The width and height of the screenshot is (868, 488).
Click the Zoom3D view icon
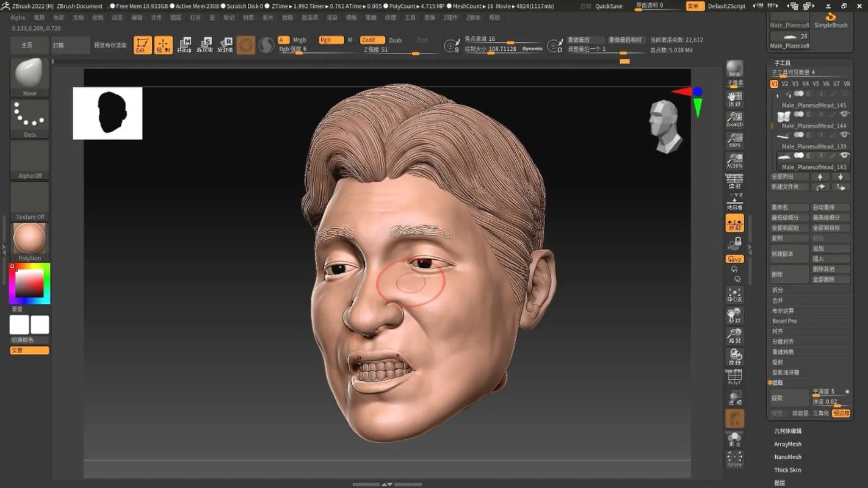[735, 337]
